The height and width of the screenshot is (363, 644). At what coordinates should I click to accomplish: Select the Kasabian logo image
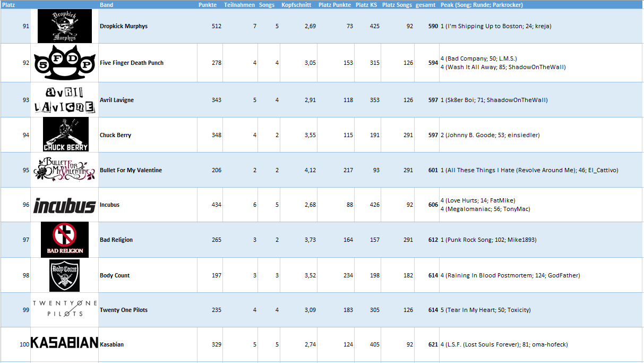(65, 343)
